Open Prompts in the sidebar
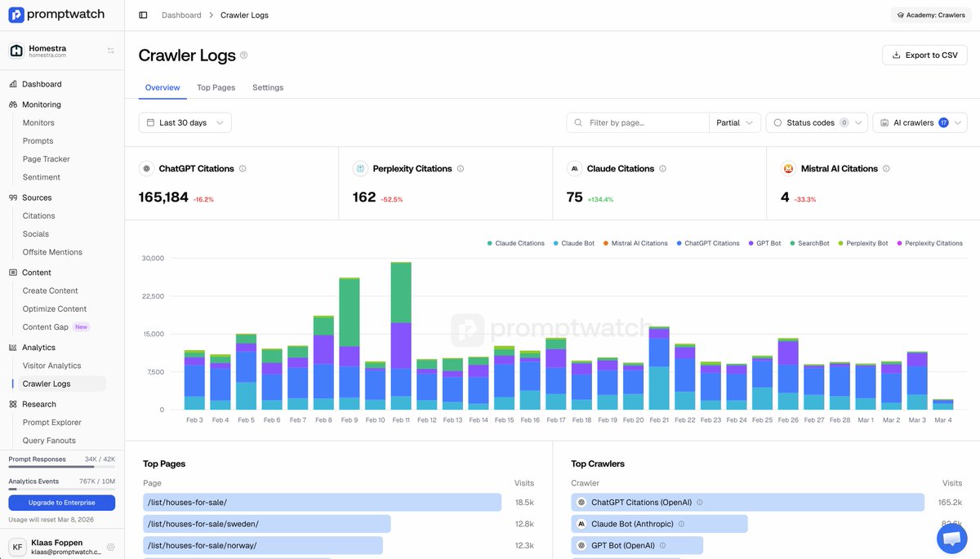The height and width of the screenshot is (559, 980). pyautogui.click(x=38, y=141)
